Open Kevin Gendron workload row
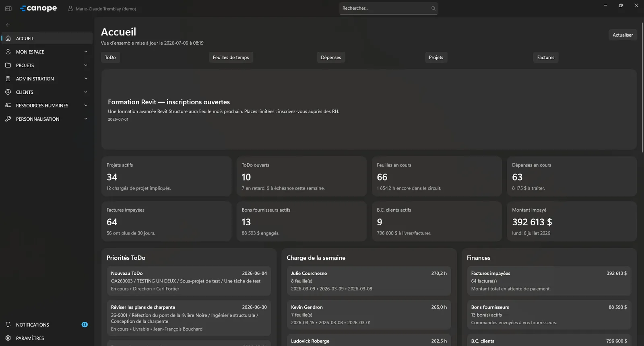This screenshot has height=346, width=644. pos(369,315)
